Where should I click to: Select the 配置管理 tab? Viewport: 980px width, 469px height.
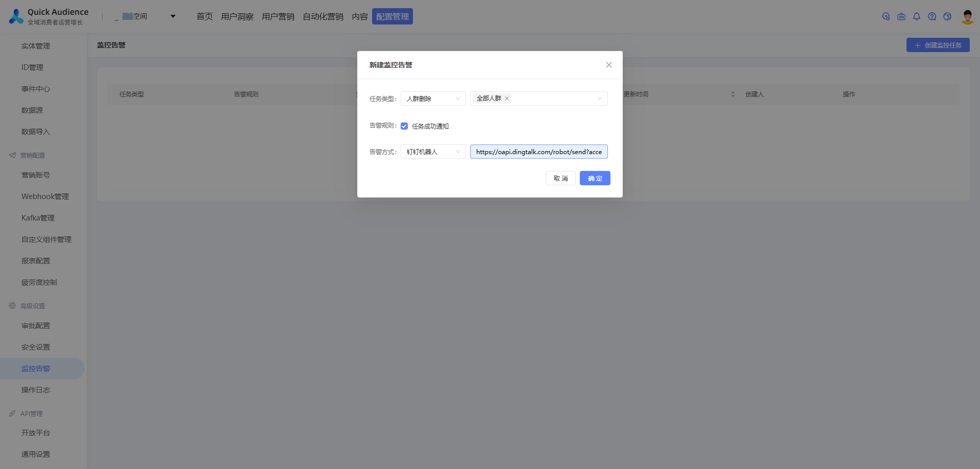(x=393, y=16)
